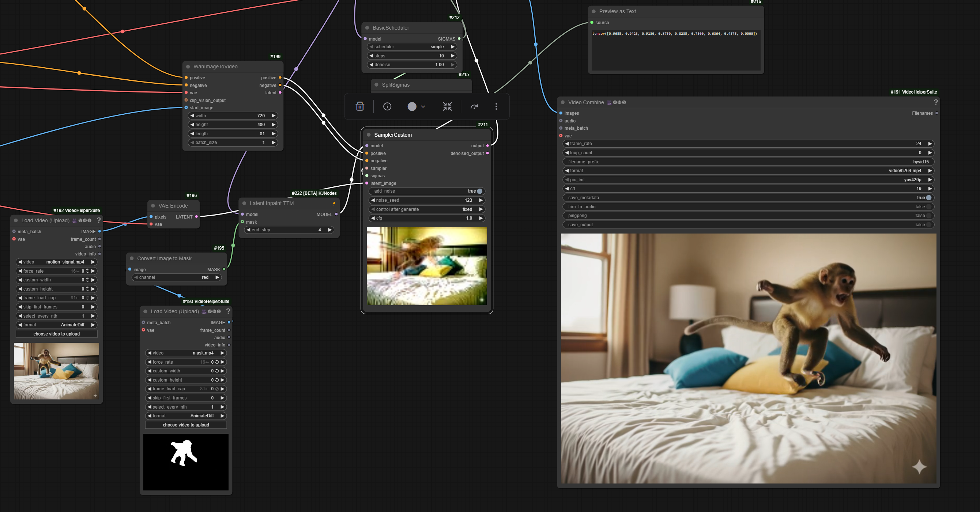Delete selected node with trash icon
Image resolution: width=980 pixels, height=512 pixels.
[x=359, y=106]
